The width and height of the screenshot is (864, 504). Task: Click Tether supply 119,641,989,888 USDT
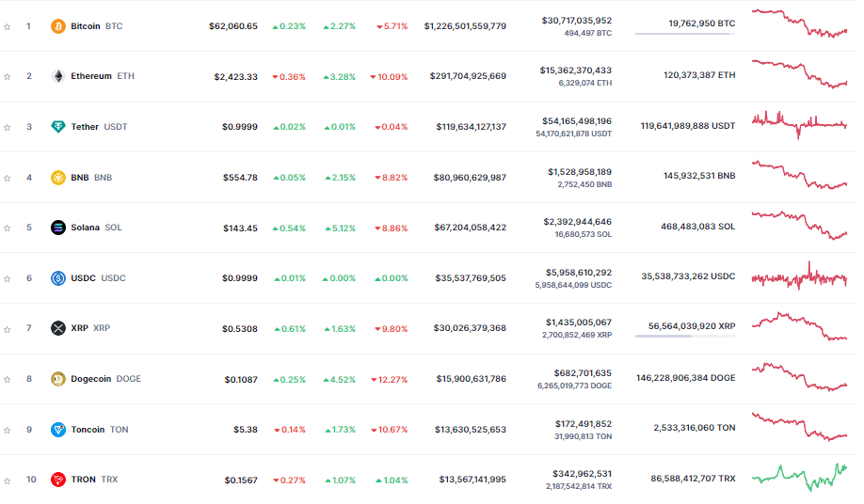tap(688, 126)
